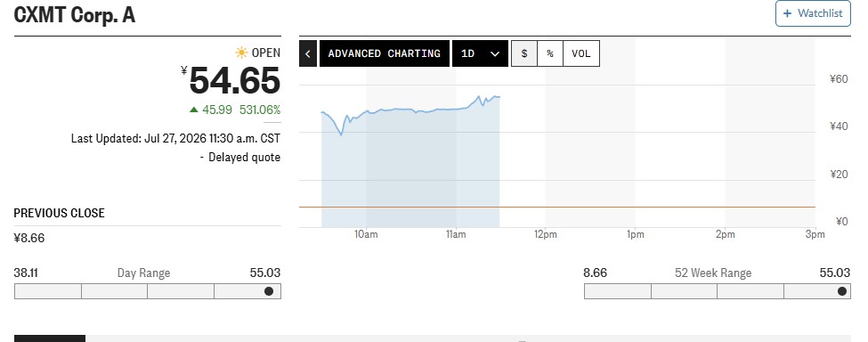868x342 pixels.
Task: Add CXMT Corp. A to the Watchlist
Action: click(813, 13)
